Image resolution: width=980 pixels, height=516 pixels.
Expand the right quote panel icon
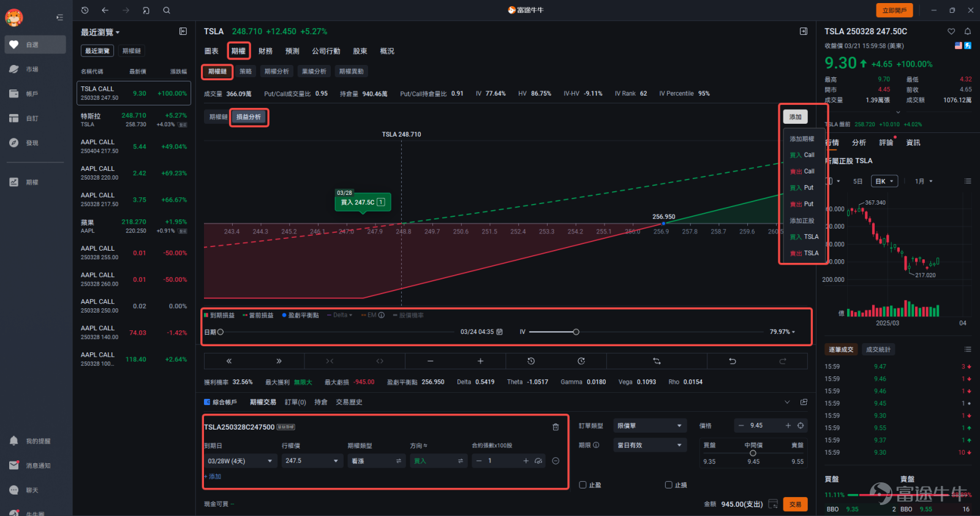click(804, 31)
